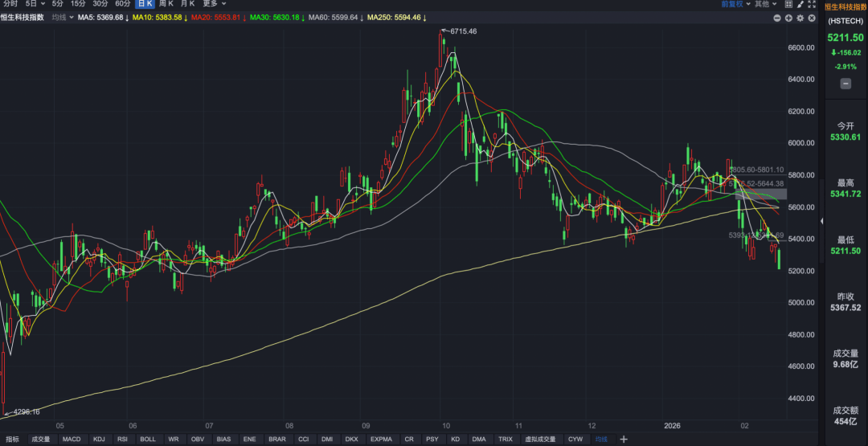The height and width of the screenshot is (446, 868).
Task: Collapse the HSTECH quote panel
Action: coord(845,84)
